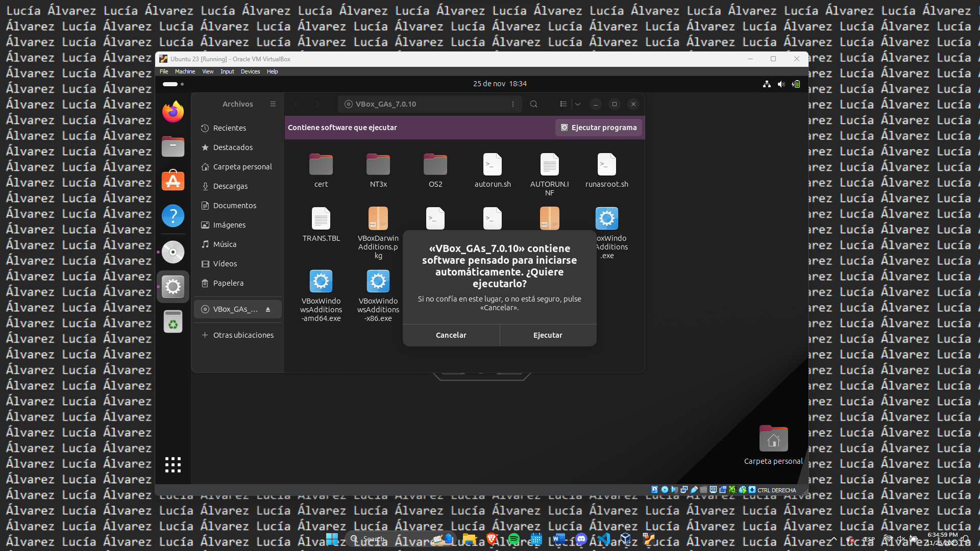The width and height of the screenshot is (980, 551).
Task: Click the search icon in Files
Action: point(534,104)
